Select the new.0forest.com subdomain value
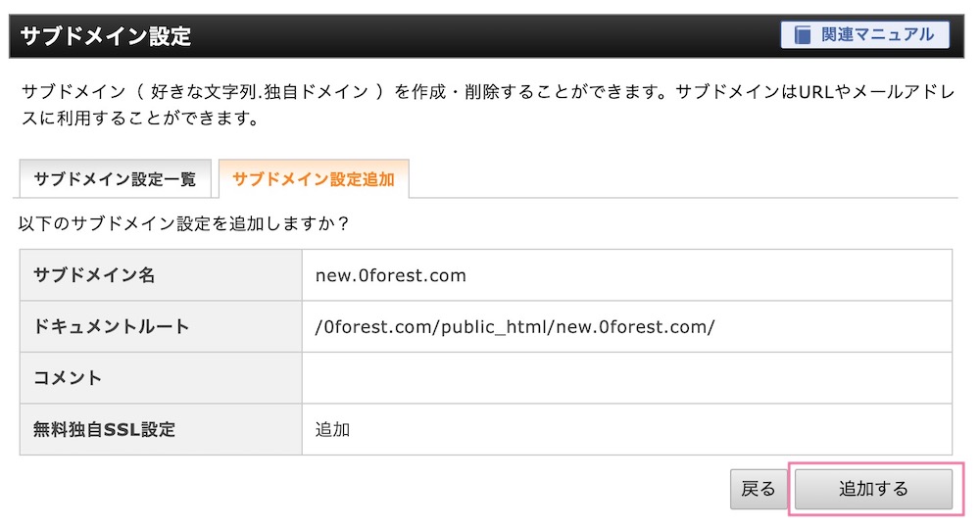 pyautogui.click(x=391, y=275)
